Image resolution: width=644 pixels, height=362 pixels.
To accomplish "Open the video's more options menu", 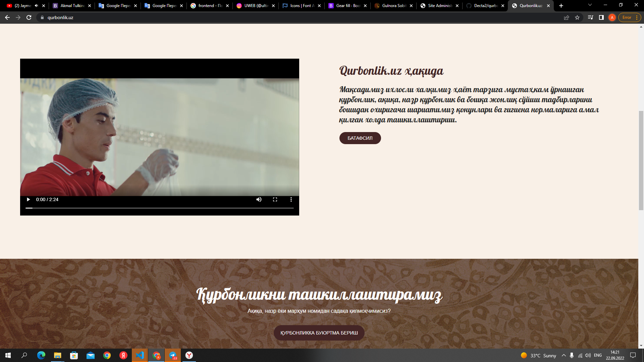I will click(291, 199).
